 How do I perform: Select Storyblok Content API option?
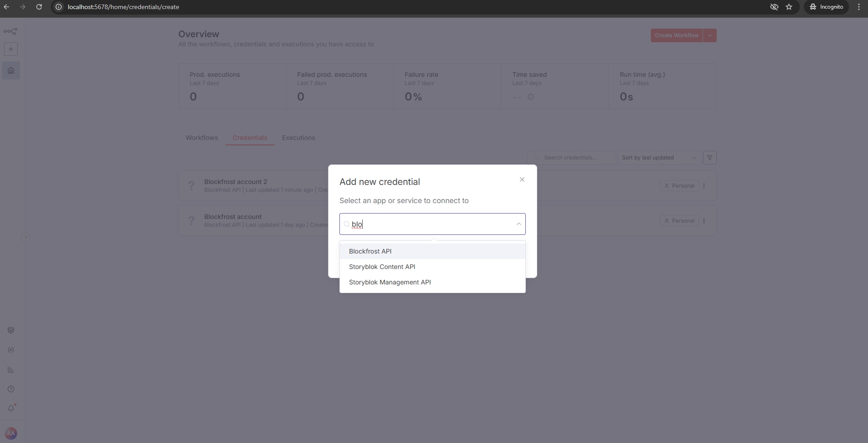(433, 267)
